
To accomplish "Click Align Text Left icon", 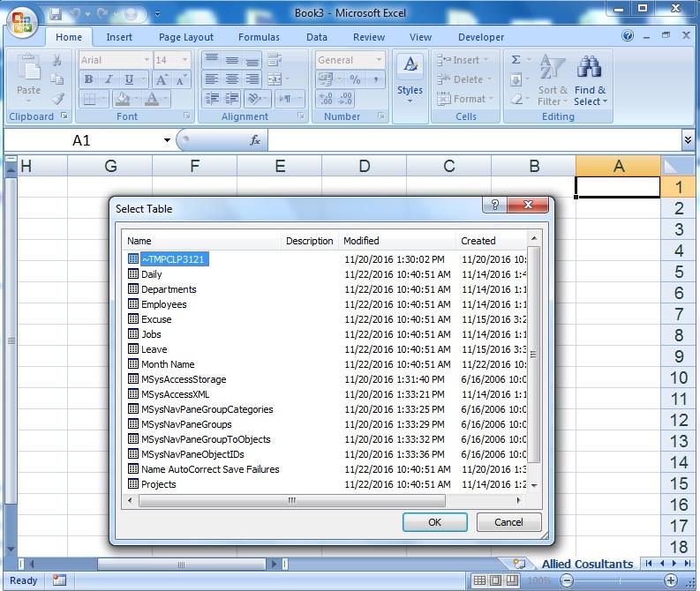I will click(212, 79).
